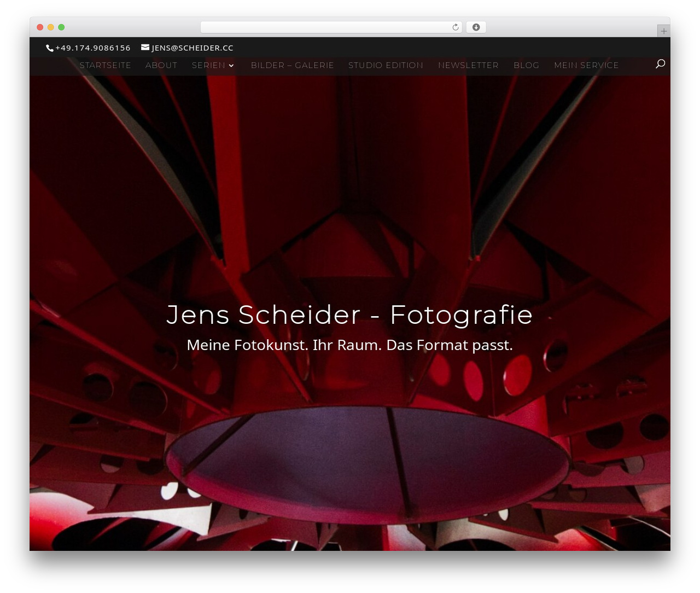Open the About page
Image resolution: width=700 pixels, height=593 pixels.
[x=161, y=65]
